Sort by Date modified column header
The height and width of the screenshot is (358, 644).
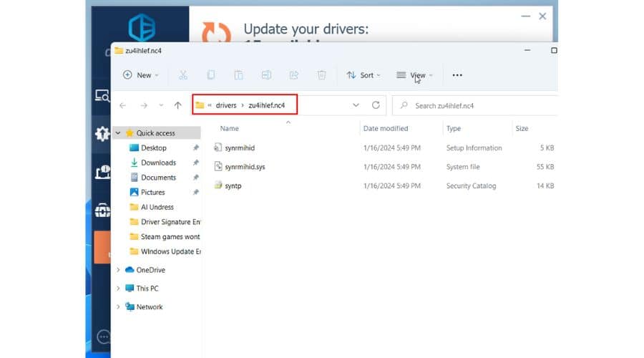pyautogui.click(x=386, y=128)
